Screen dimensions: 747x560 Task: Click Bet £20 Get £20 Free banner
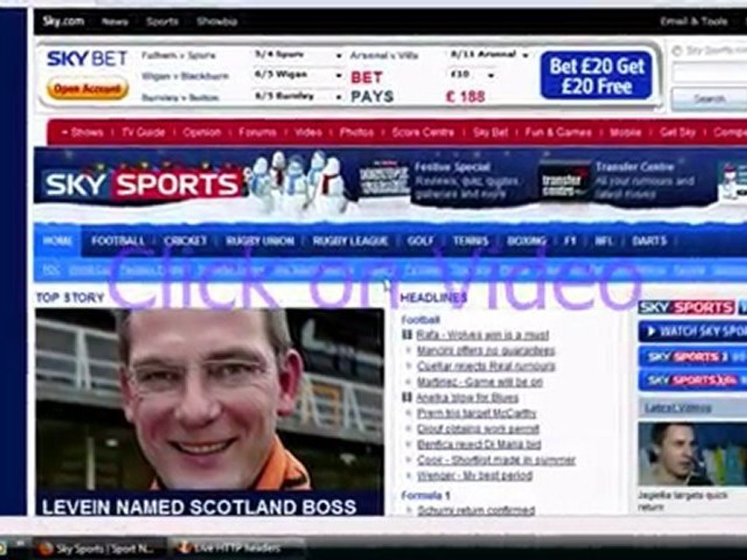[x=596, y=75]
